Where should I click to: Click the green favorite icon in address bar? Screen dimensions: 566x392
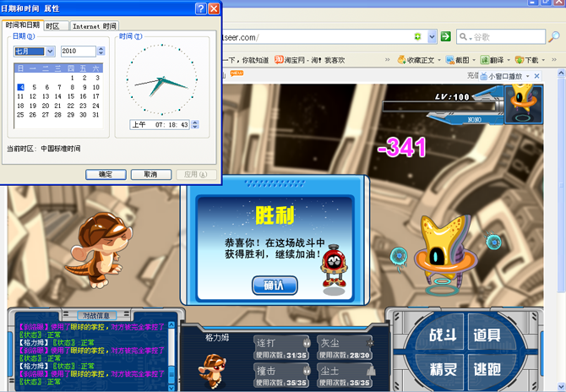[418, 37]
